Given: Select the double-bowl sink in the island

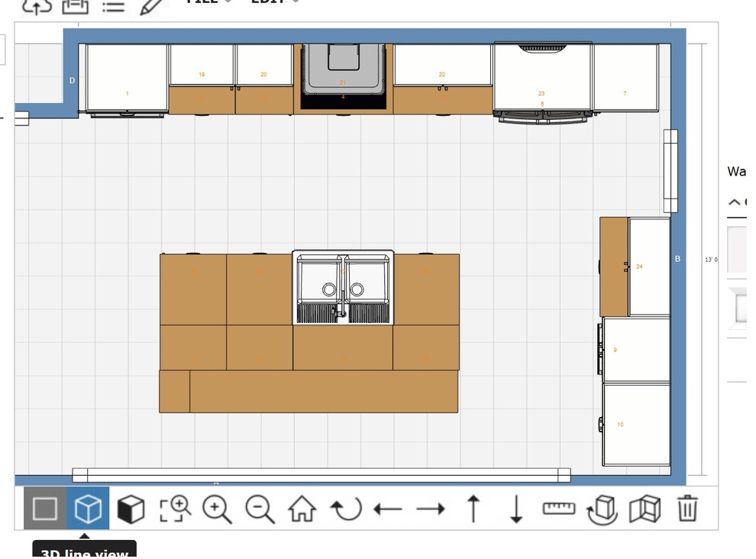Looking at the screenshot, I should pos(343,288).
